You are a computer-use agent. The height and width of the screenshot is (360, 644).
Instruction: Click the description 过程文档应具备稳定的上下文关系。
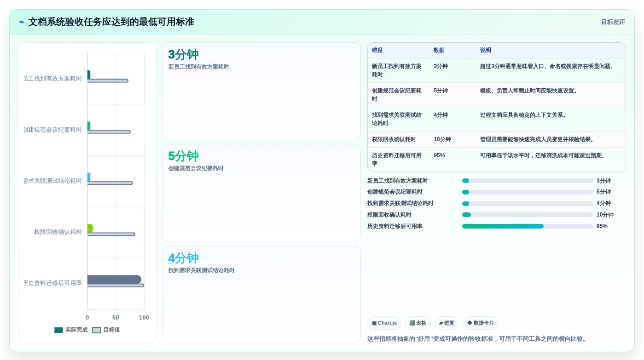coord(524,115)
